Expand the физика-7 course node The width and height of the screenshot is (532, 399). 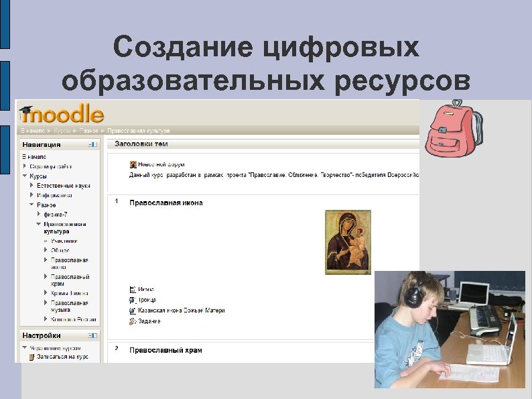click(39, 215)
